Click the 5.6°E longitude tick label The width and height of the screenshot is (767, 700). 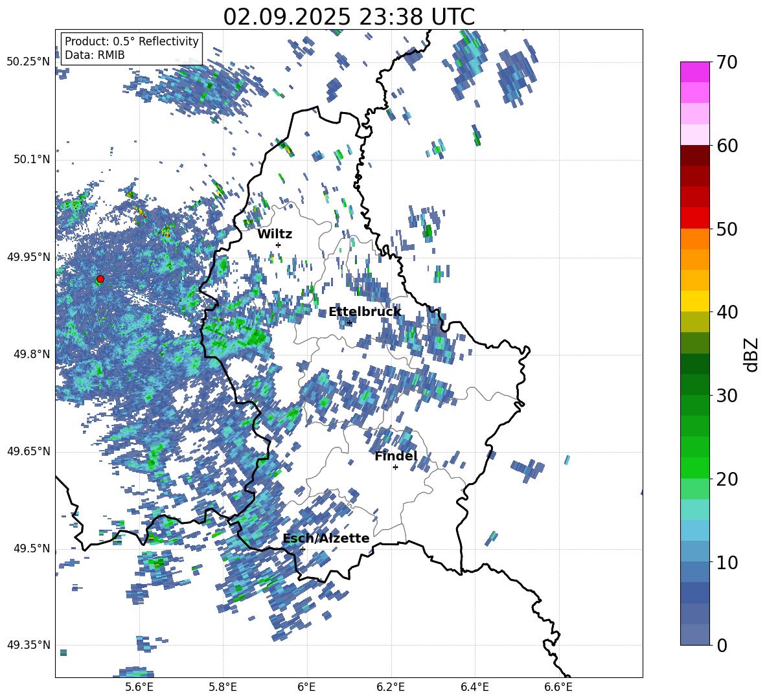pyautogui.click(x=139, y=688)
